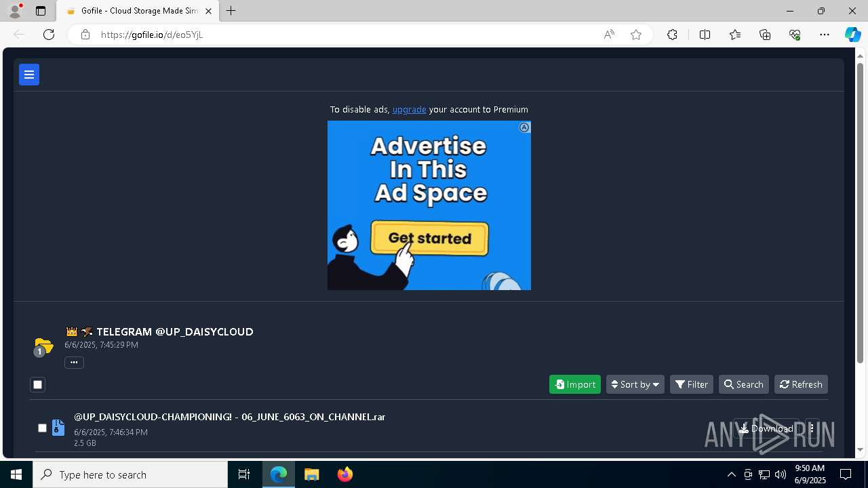Viewport: 868px width, 488px height.
Task: Follow the upgrade to Premium link
Action: click(x=409, y=109)
